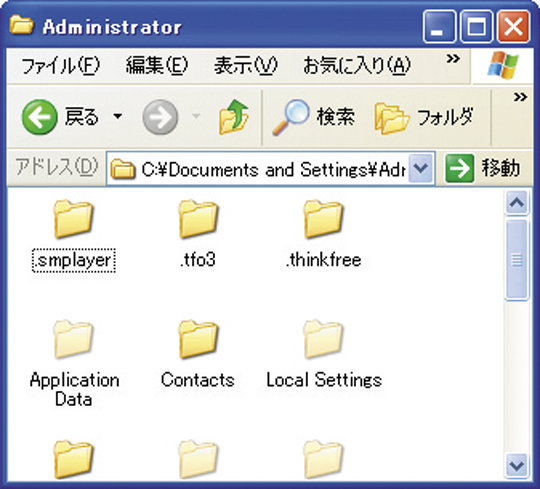Select the .smplayer folder

click(73, 236)
